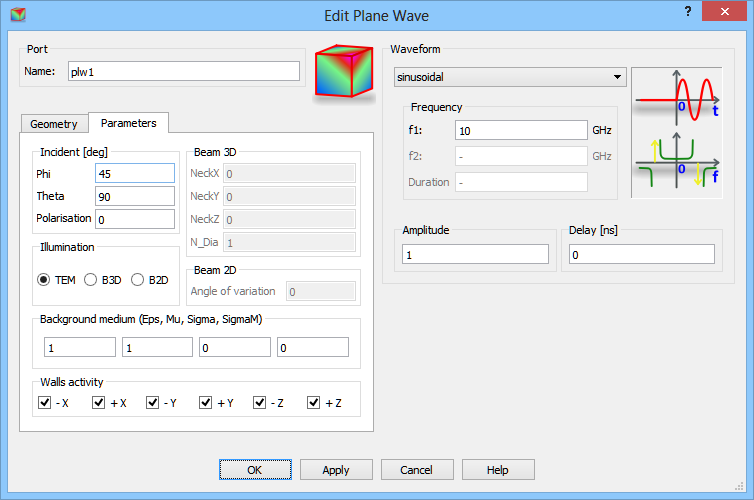Click the title bar question mark help icon
Screen dimensions: 754x500
click(x=688, y=11)
